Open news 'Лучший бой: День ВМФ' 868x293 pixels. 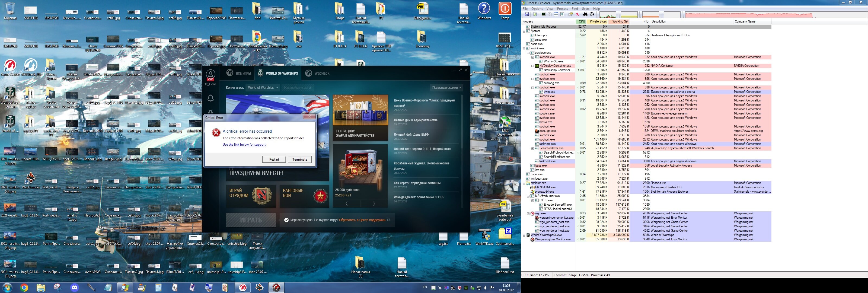(411, 135)
